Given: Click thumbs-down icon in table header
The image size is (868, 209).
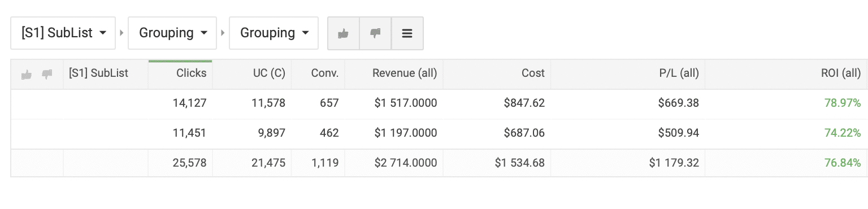Looking at the screenshot, I should coord(47,74).
